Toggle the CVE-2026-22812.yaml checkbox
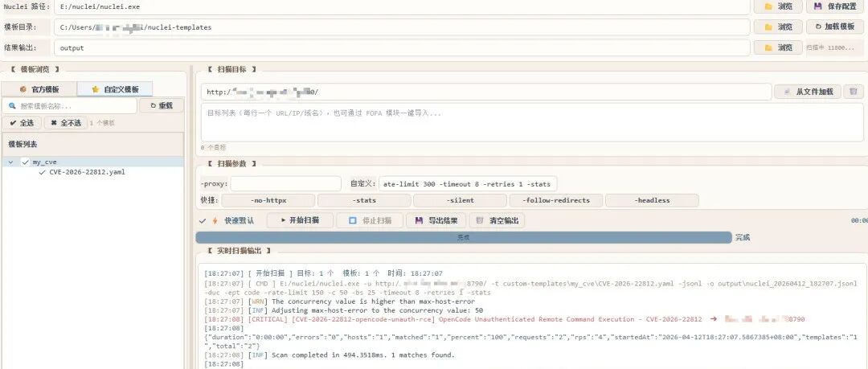868x369 pixels. pyautogui.click(x=42, y=172)
